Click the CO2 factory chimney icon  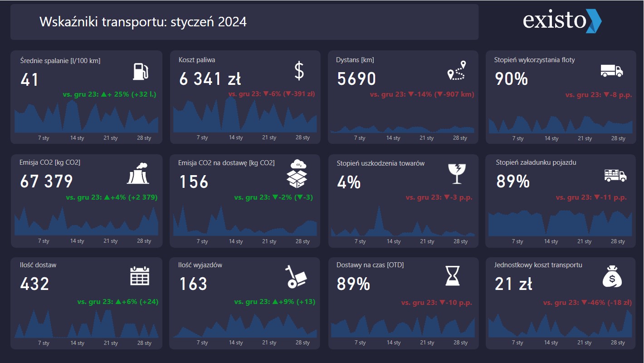tap(138, 173)
